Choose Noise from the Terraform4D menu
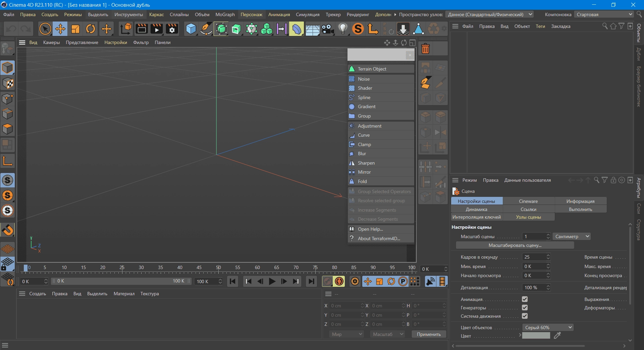The image size is (644, 350). click(x=381, y=79)
